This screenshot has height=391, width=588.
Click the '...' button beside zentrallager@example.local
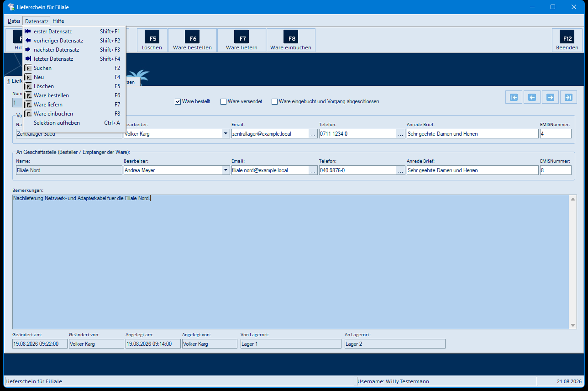point(313,134)
